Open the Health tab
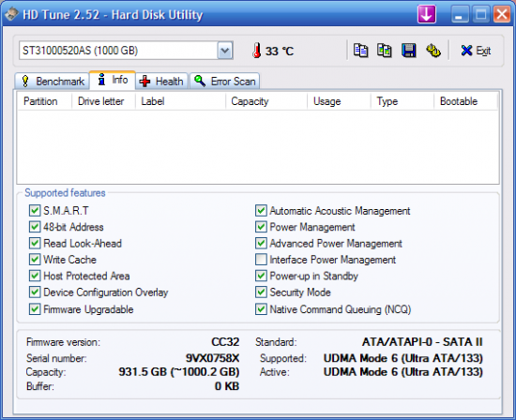Viewport: 516px width, 420px height. tap(161, 82)
